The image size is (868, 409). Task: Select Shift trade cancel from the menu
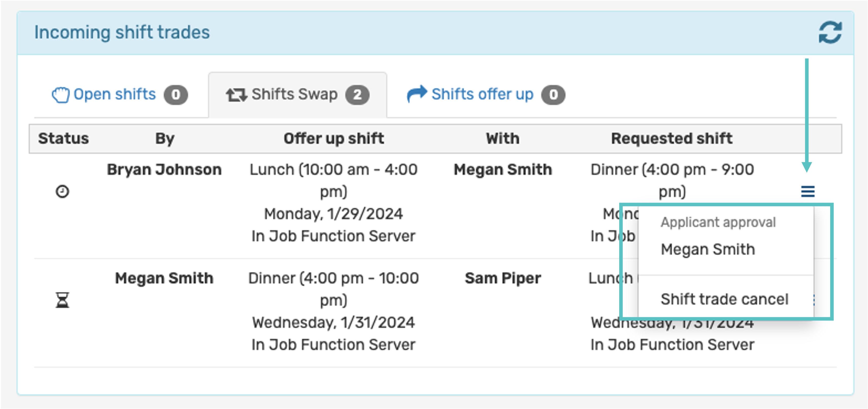pyautogui.click(x=724, y=299)
